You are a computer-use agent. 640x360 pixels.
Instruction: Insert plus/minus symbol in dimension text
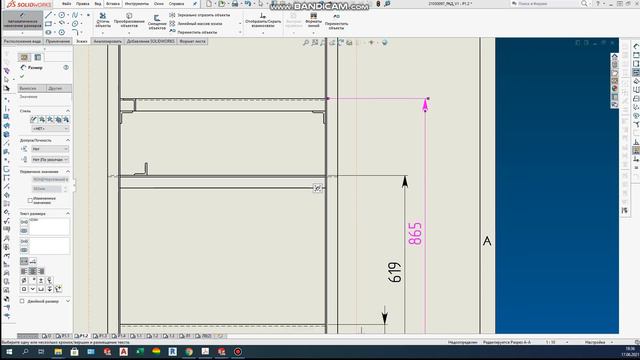point(41,280)
